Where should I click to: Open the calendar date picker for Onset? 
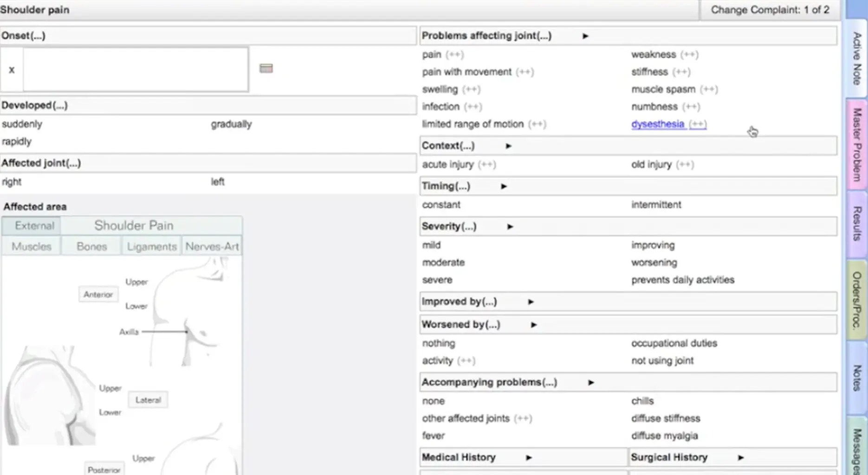coord(266,68)
